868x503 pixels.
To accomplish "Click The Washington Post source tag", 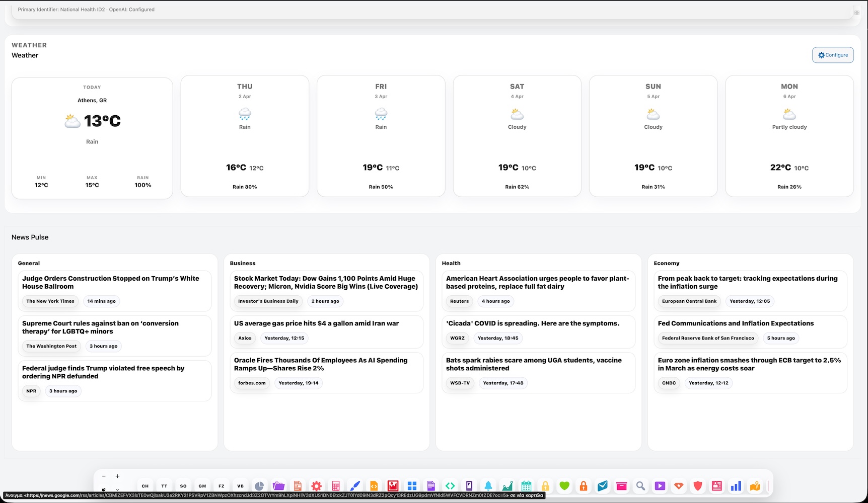I will pos(51,346).
